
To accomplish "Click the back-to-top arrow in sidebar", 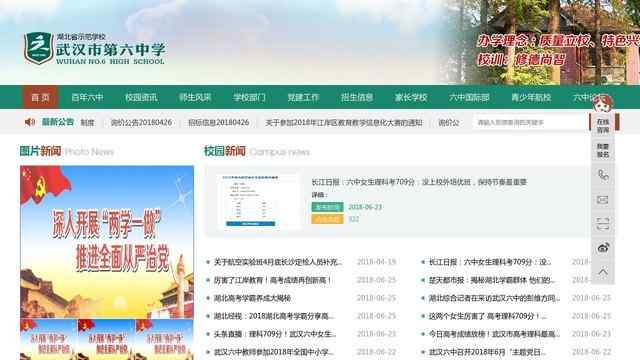I will (603, 271).
